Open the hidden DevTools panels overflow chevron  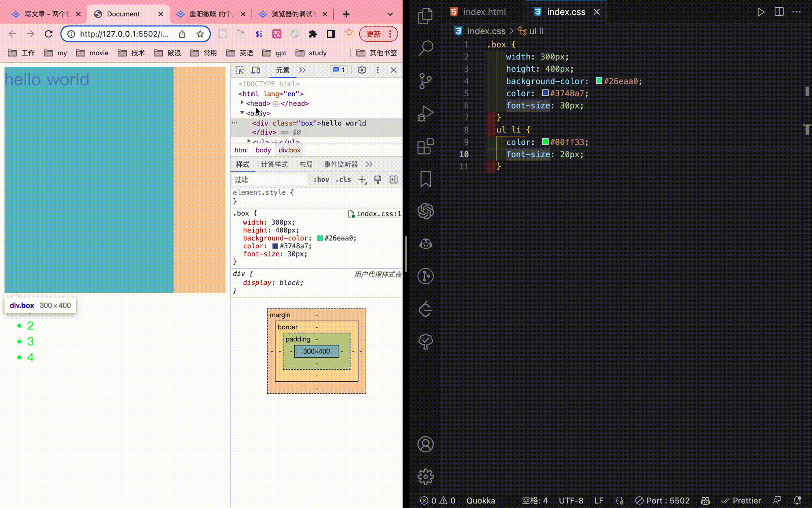point(302,70)
